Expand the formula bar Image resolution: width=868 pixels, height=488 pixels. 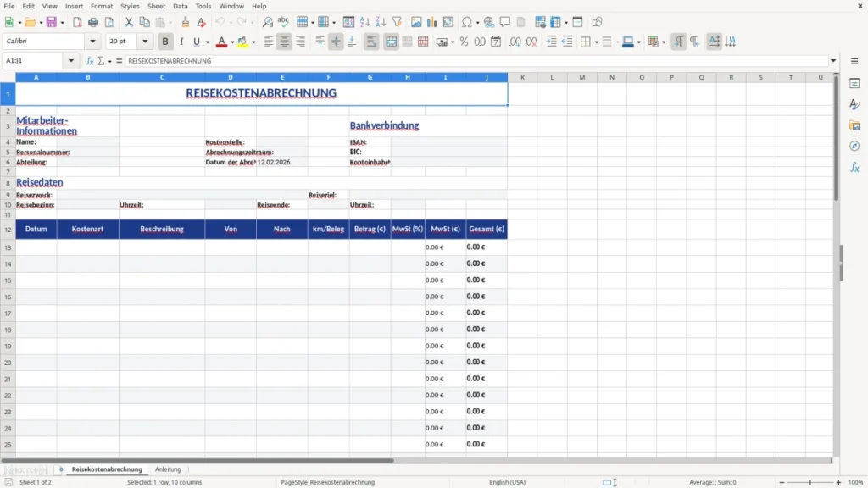(x=833, y=61)
